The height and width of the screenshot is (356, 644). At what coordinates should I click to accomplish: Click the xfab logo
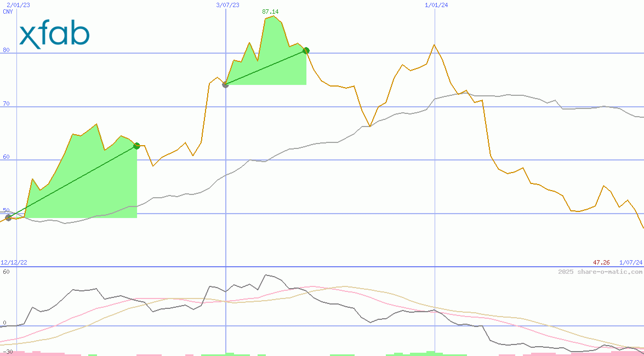click(x=54, y=36)
